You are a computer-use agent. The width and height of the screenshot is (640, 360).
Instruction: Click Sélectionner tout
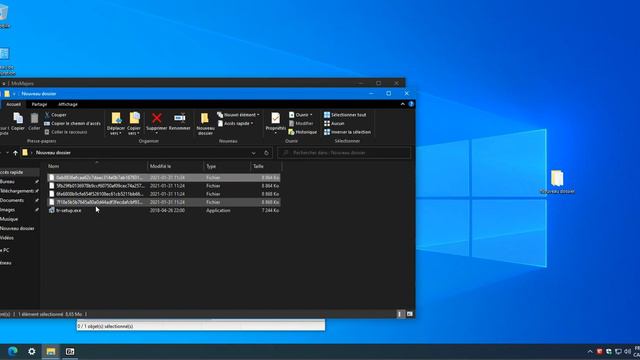click(345, 115)
